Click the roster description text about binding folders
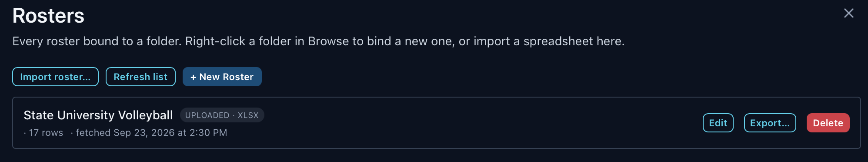 [x=318, y=41]
